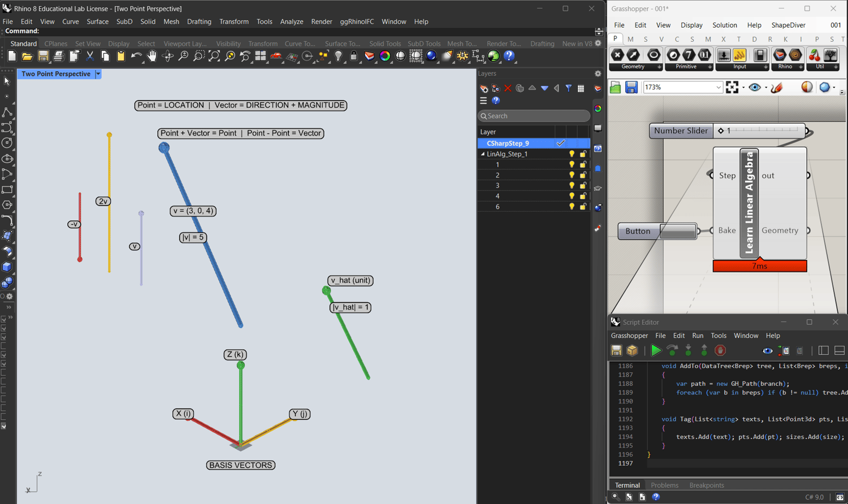Toggle lightbulb visibility for LinAlg_Step_1 layer

pyautogui.click(x=572, y=154)
